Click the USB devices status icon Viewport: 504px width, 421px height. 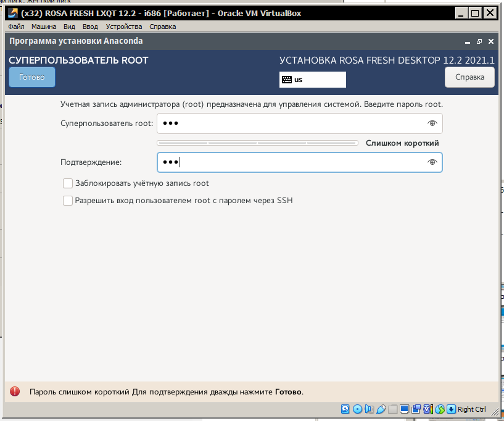click(x=381, y=409)
